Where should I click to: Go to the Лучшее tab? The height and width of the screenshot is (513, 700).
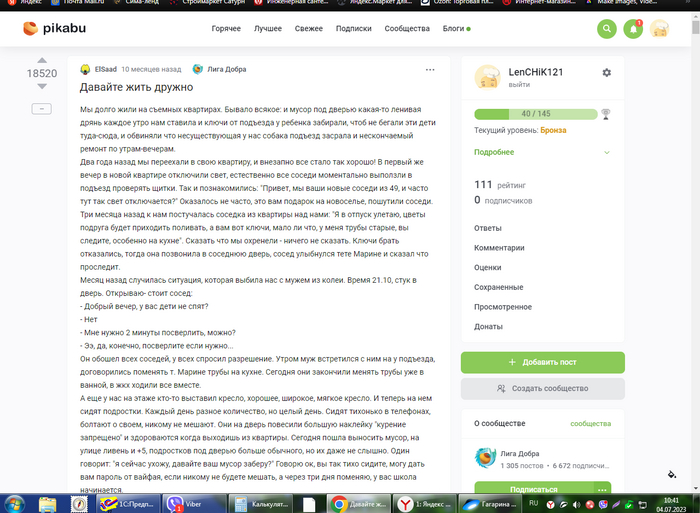point(268,29)
